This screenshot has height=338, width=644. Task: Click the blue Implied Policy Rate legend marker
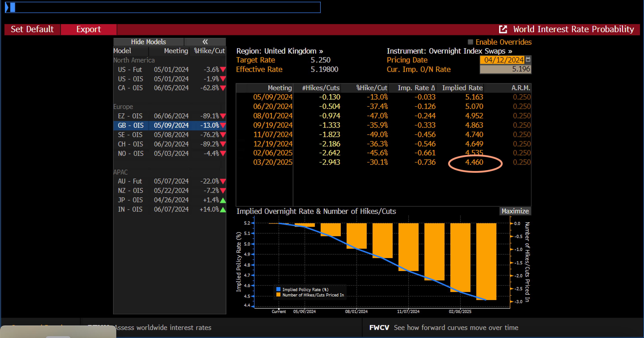[278, 289]
